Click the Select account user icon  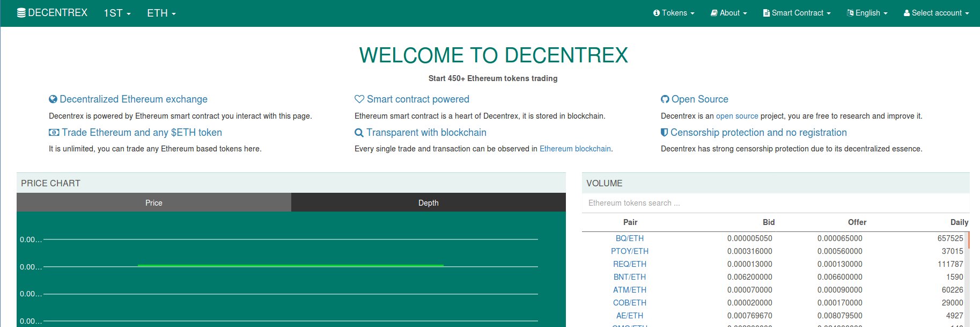point(907,13)
